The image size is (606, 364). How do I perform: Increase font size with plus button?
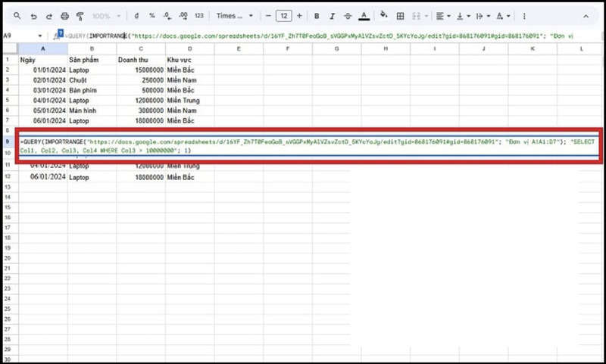pyautogui.click(x=299, y=16)
